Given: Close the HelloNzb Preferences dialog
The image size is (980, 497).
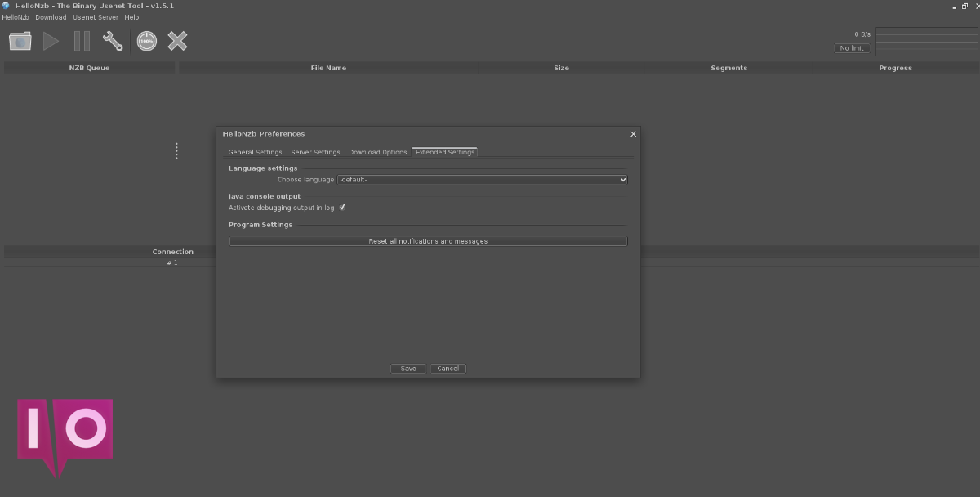Looking at the screenshot, I should click(634, 133).
